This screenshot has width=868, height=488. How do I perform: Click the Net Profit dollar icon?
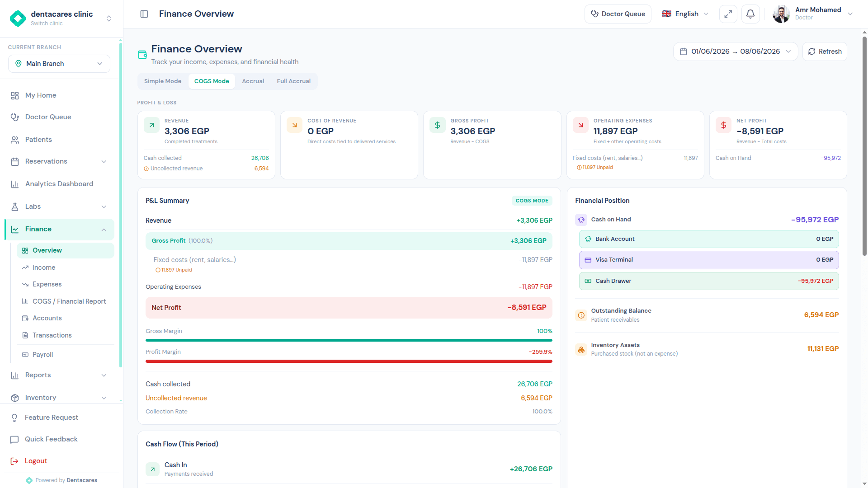click(x=723, y=125)
